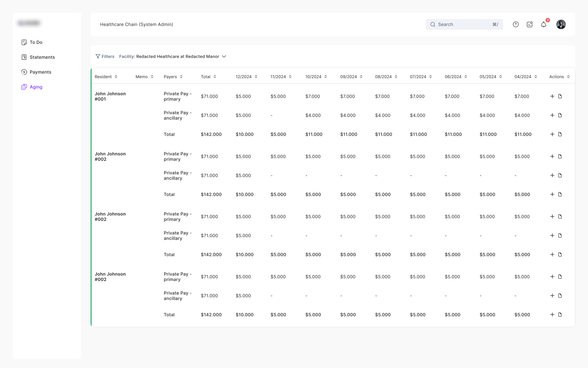The image size is (588, 368).
Task: Open the user profile avatar
Action: coord(561,24)
